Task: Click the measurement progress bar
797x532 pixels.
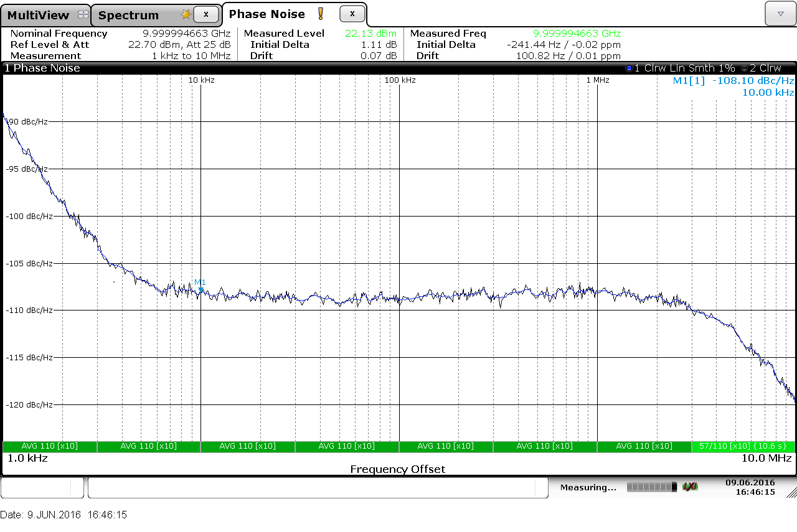Action: [x=652, y=487]
